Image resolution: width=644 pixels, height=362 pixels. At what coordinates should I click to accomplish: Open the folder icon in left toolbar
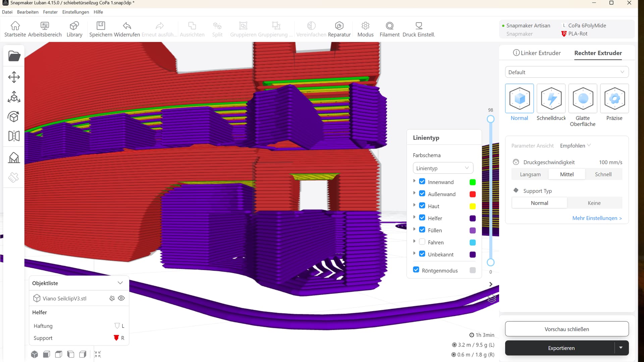14,56
